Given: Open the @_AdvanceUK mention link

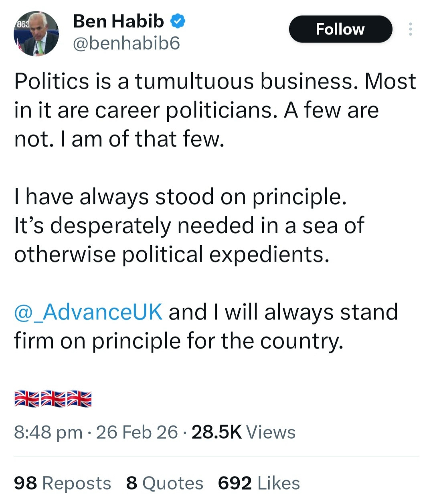Looking at the screenshot, I should [88, 312].
